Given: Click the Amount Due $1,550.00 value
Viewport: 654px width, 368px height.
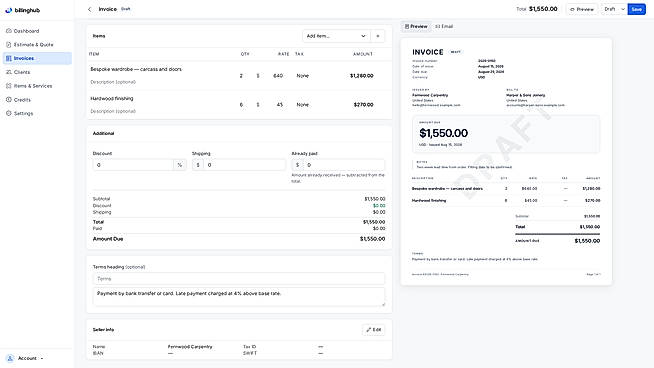Looking at the screenshot, I should tap(372, 239).
